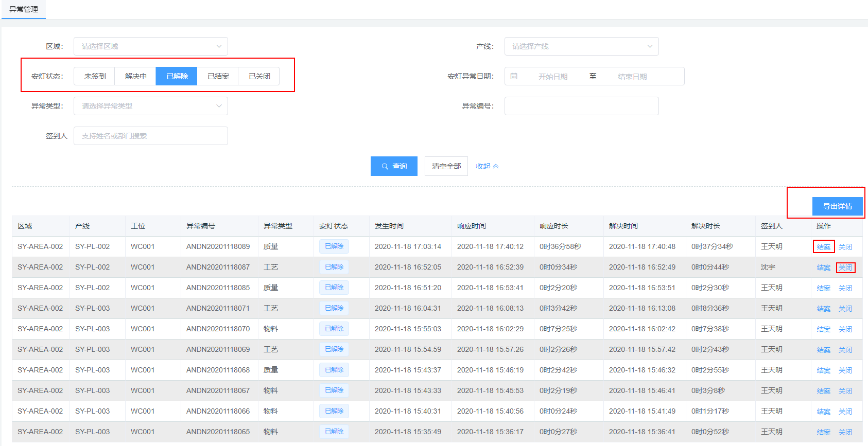This screenshot has width=868, height=446.
Task: Click the calendar icon in date range field
Action: tap(514, 76)
